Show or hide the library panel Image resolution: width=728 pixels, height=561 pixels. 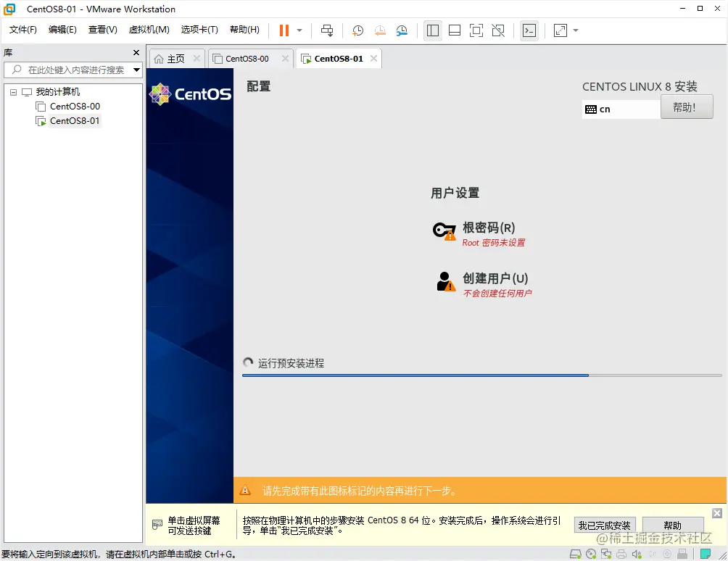click(x=433, y=30)
